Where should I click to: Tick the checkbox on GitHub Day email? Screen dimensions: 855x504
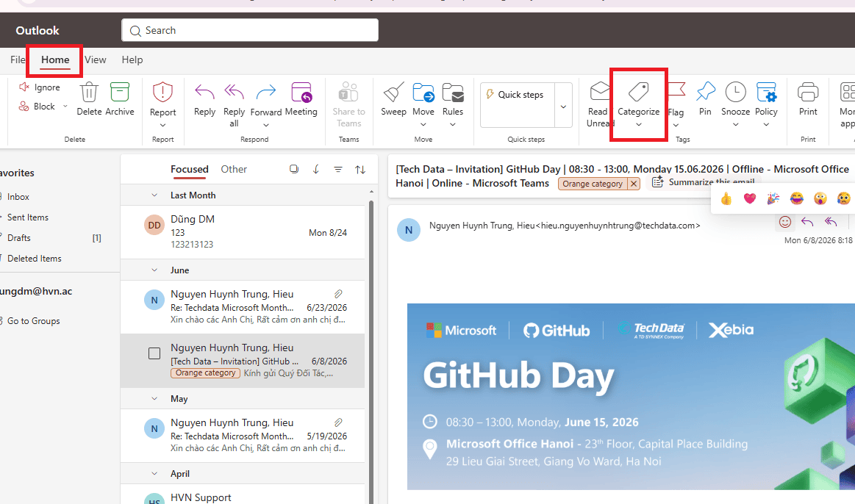point(154,353)
